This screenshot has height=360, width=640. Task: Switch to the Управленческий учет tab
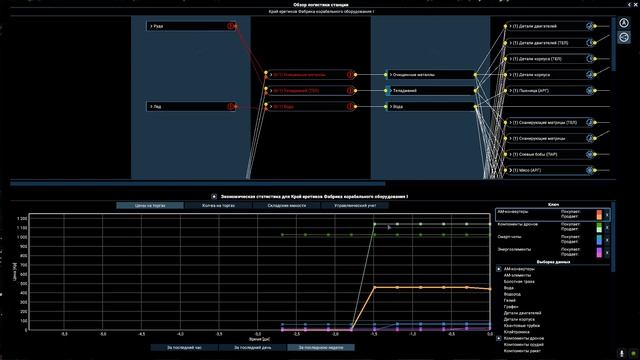(355, 206)
